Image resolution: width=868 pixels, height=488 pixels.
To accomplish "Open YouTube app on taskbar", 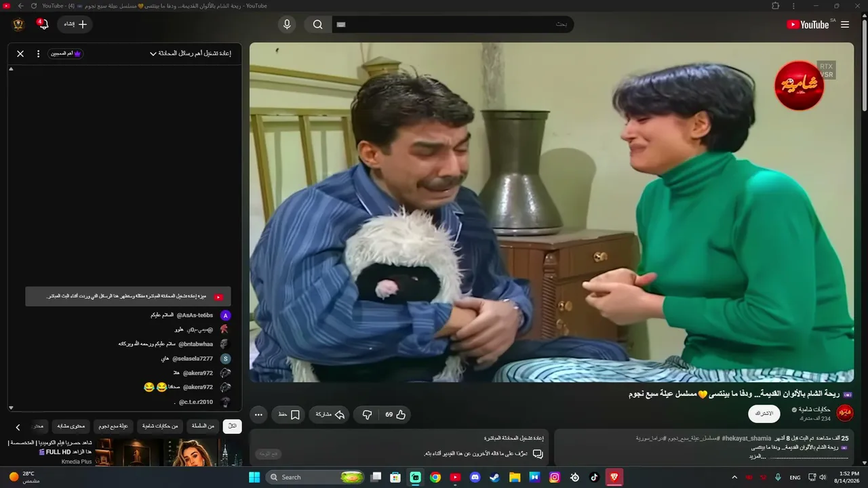I will click(455, 477).
